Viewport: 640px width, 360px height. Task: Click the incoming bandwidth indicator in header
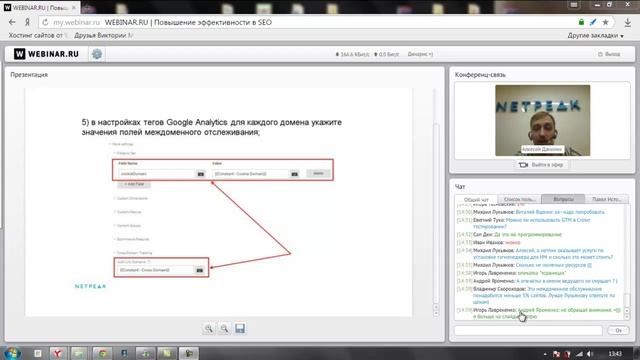(x=352, y=54)
